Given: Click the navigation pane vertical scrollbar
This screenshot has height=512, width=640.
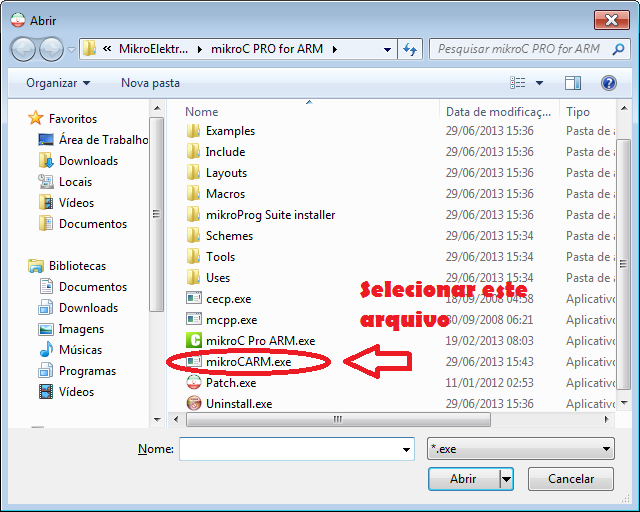Looking at the screenshot, I should click(157, 214).
